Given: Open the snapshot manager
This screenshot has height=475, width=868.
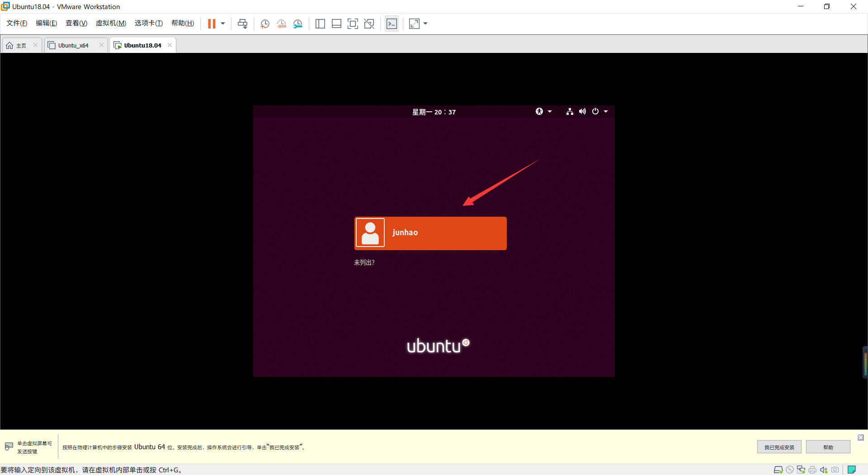Looking at the screenshot, I should [297, 24].
